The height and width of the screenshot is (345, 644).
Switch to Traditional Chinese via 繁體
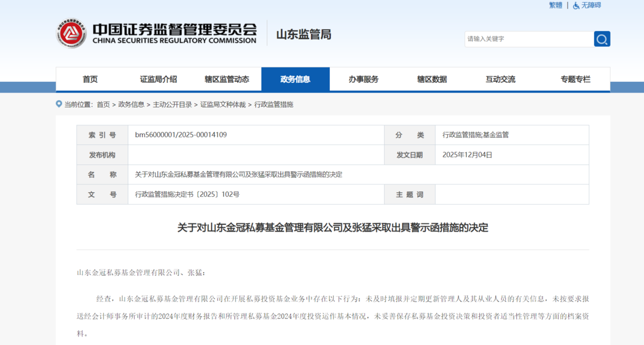tap(555, 5)
